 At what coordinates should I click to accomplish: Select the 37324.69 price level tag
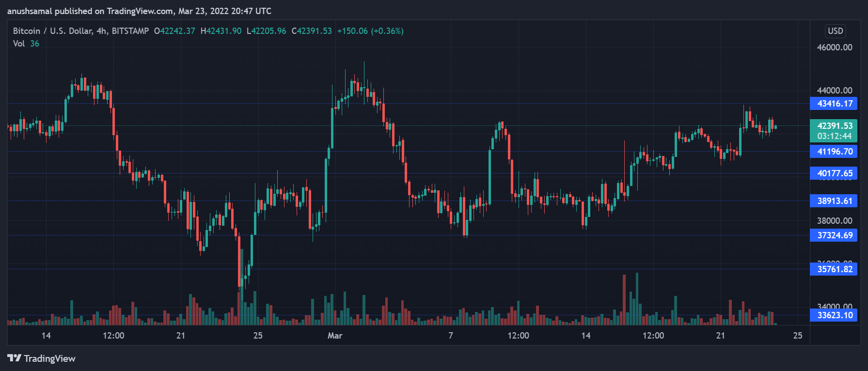coord(834,235)
